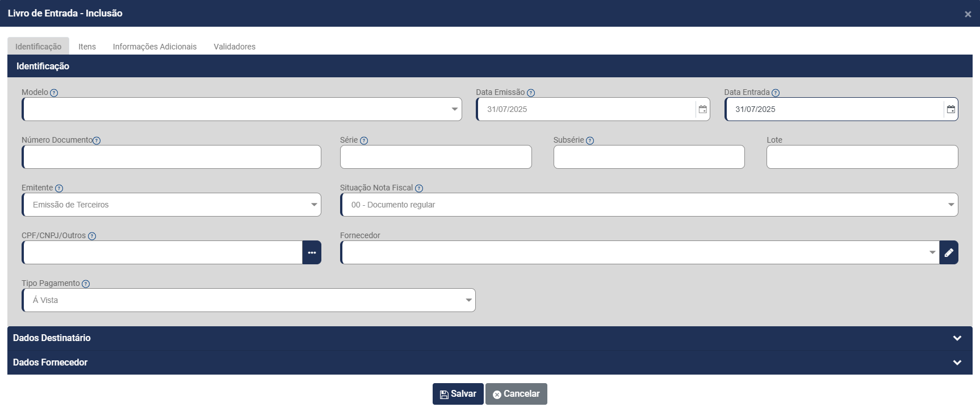Click the Situação Nota Fiscal help icon
This screenshot has width=980, height=407.
click(x=419, y=188)
